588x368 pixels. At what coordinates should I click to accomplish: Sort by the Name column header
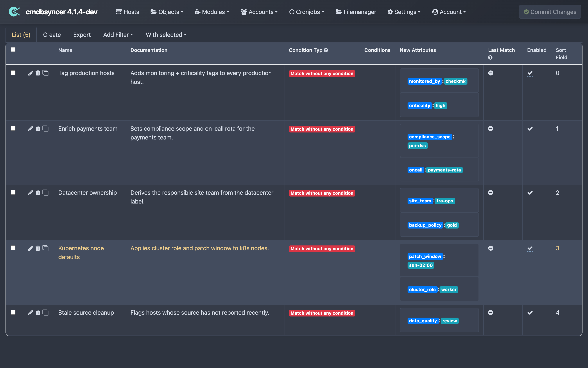65,50
